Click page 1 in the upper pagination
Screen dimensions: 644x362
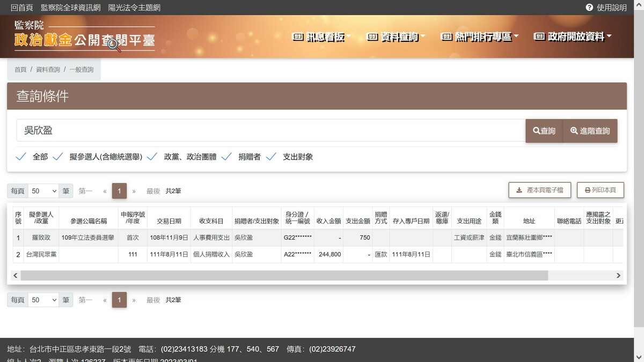[x=119, y=191]
